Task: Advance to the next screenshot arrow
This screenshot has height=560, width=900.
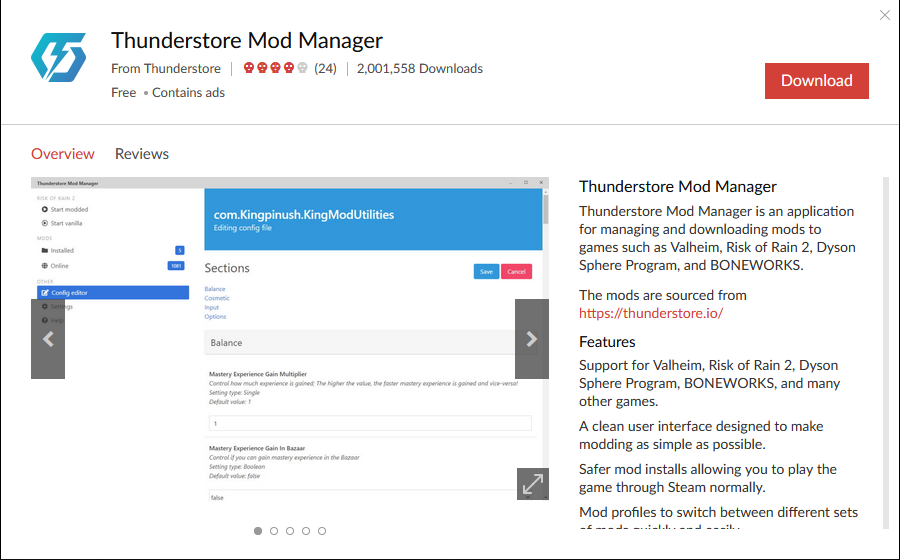Action: [x=532, y=339]
